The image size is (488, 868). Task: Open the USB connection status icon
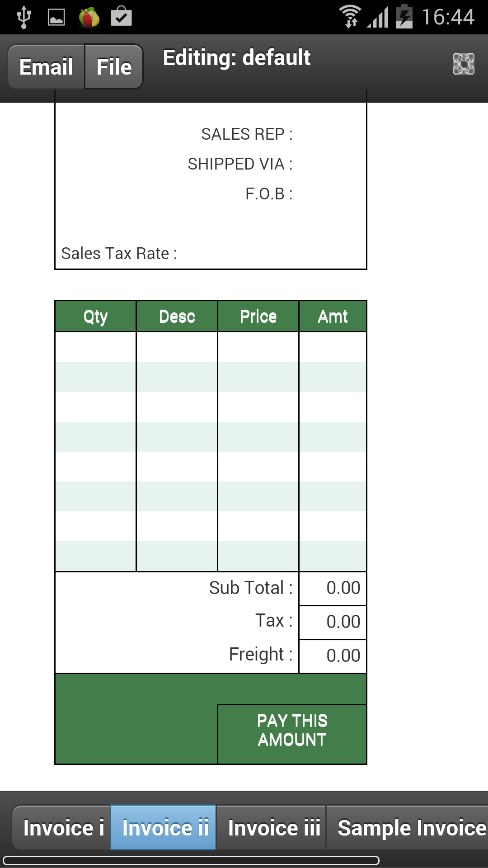[x=23, y=17]
